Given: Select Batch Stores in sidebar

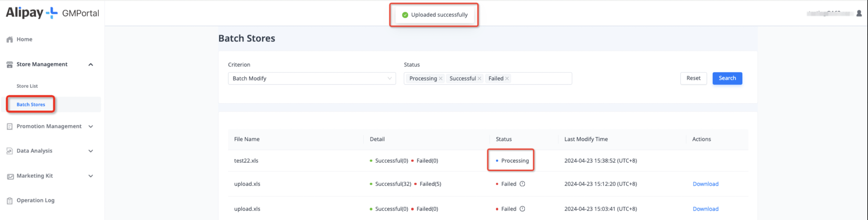Looking at the screenshot, I should [x=31, y=105].
